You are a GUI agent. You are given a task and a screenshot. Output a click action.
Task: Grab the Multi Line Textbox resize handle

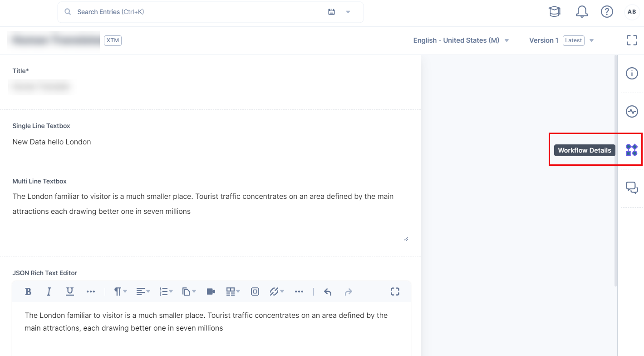tap(406, 238)
